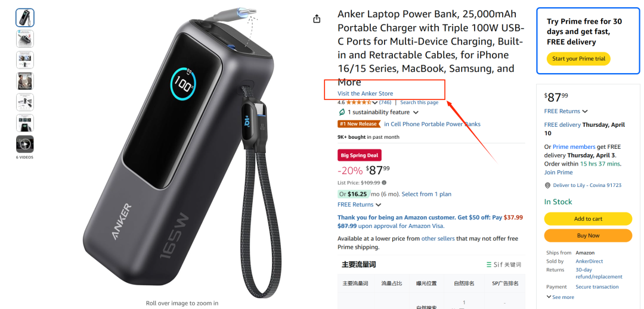
Task: Visit the Anker Store link
Action: (x=365, y=93)
